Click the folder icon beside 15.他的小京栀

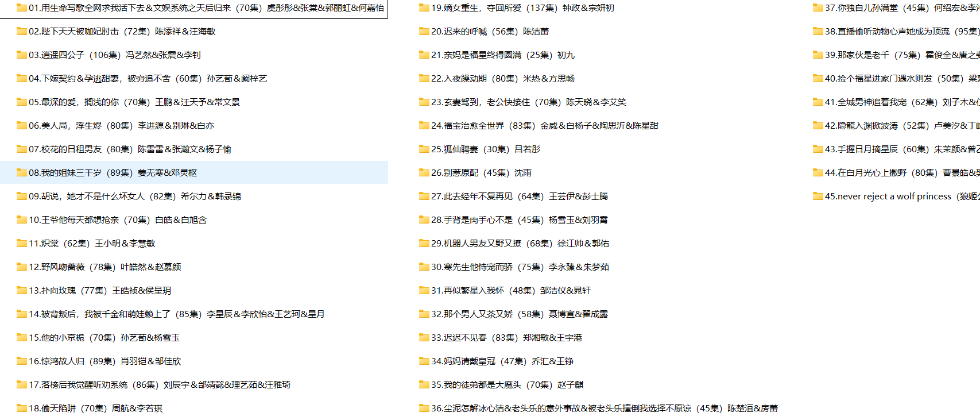click(22, 337)
